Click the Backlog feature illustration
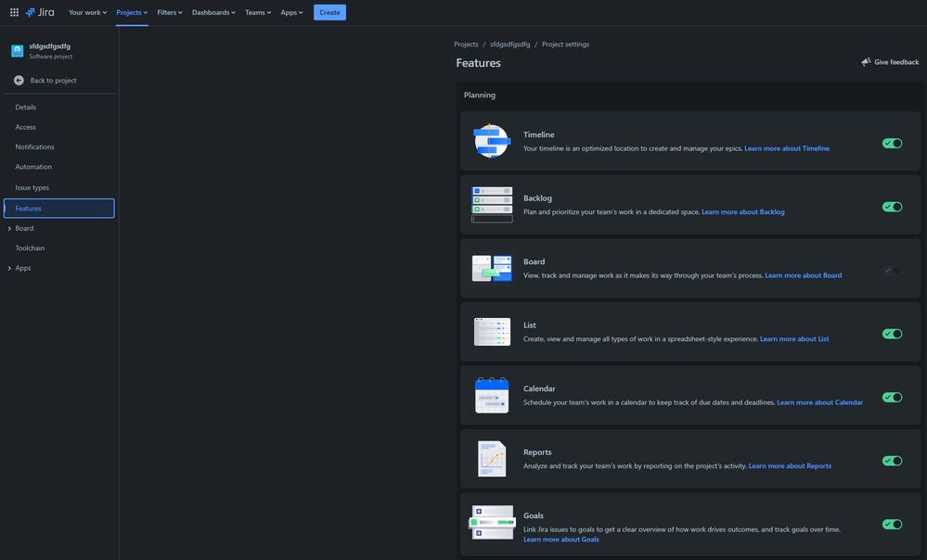 pos(492,204)
